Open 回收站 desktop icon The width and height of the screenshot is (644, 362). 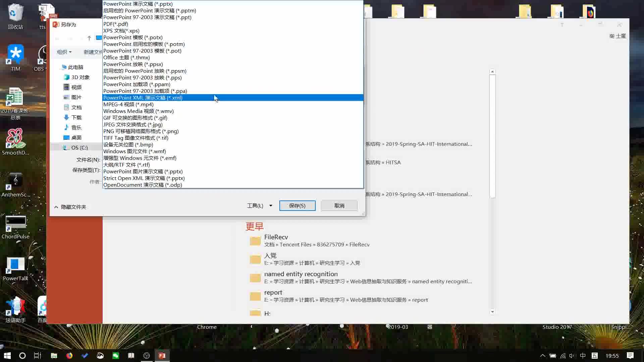pos(15,16)
